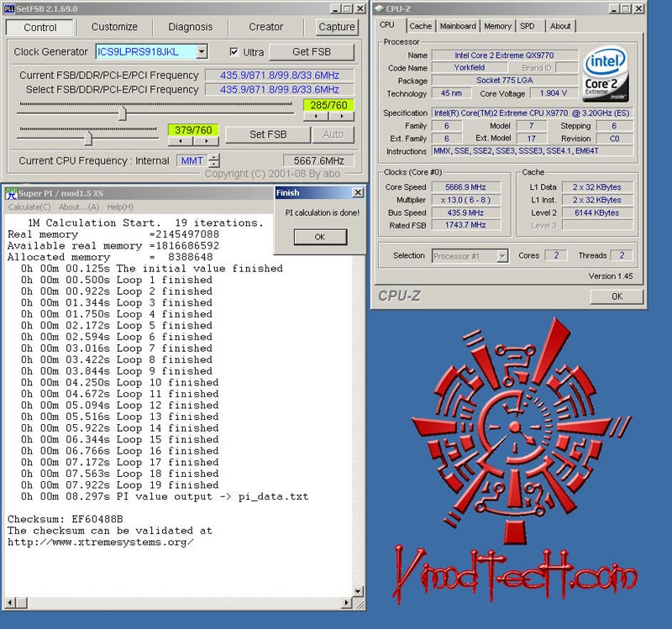The image size is (672, 629).
Task: Click the xtremesystems.org URL text
Action: [x=101, y=543]
